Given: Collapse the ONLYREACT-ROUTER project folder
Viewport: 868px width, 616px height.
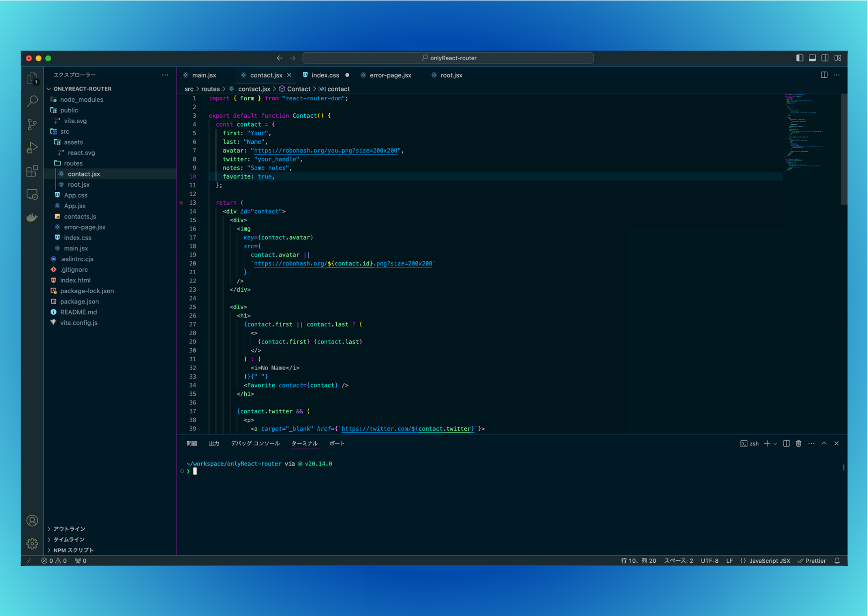Looking at the screenshot, I should (x=110, y=89).
